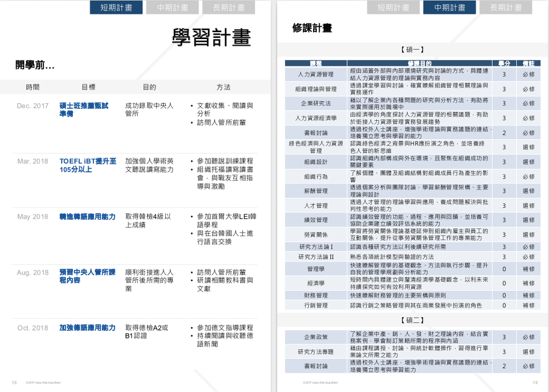Click the 學習計畫 title

click(x=211, y=37)
